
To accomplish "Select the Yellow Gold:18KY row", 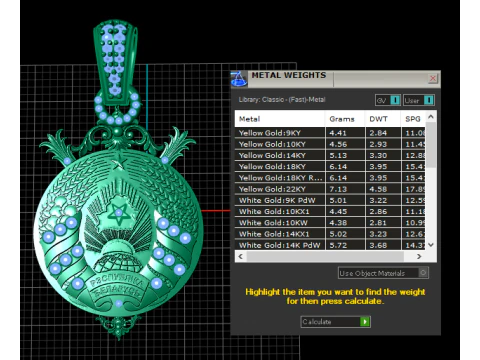I will click(x=330, y=166).
